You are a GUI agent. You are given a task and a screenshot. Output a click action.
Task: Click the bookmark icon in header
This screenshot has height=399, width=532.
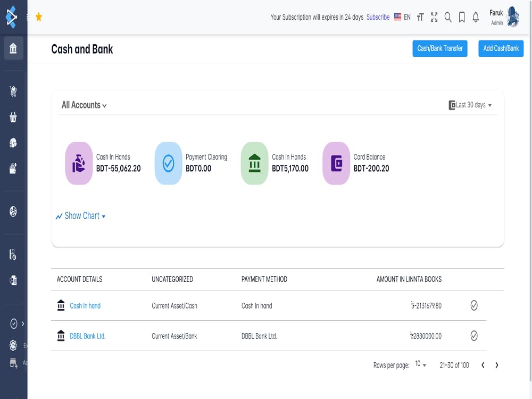pos(462,17)
